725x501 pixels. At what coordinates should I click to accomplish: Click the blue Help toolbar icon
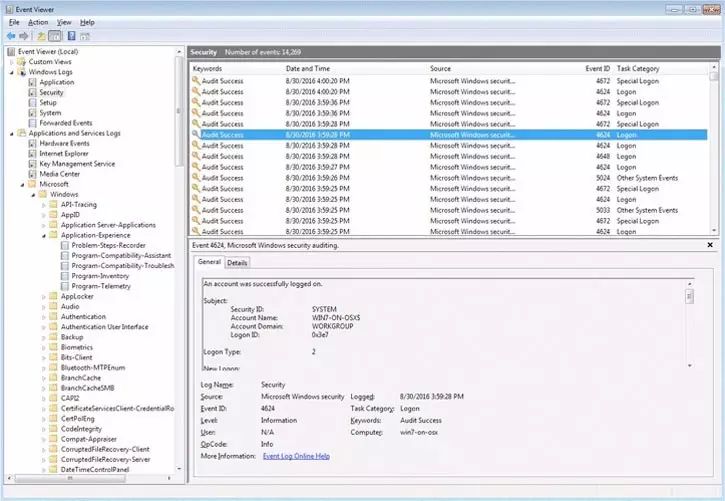(x=70, y=36)
